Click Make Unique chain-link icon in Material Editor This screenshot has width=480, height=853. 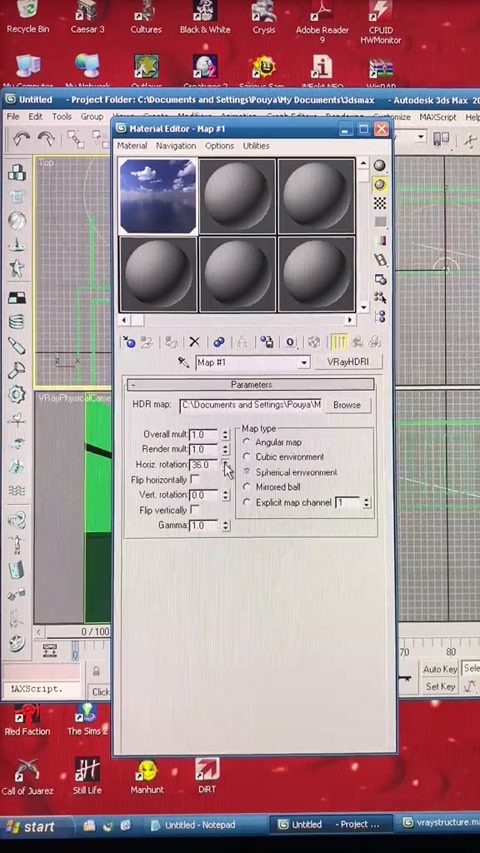[219, 342]
